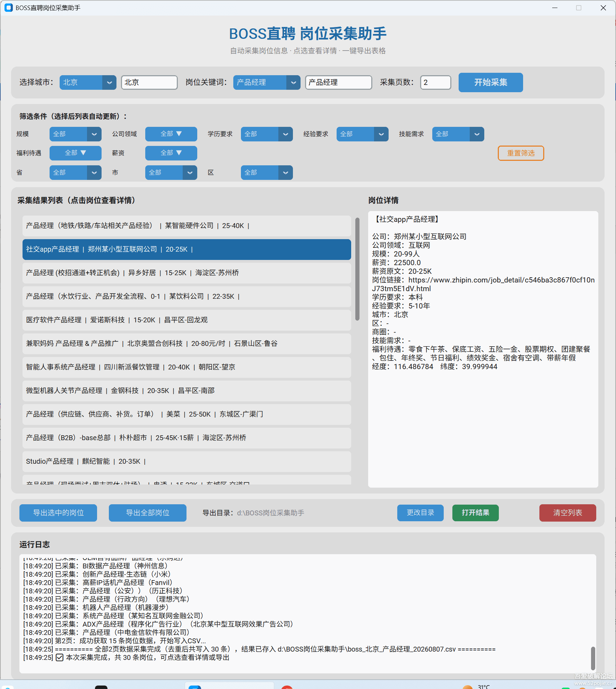
Task: Start collecting with the 开始采集 button
Action: click(x=491, y=82)
